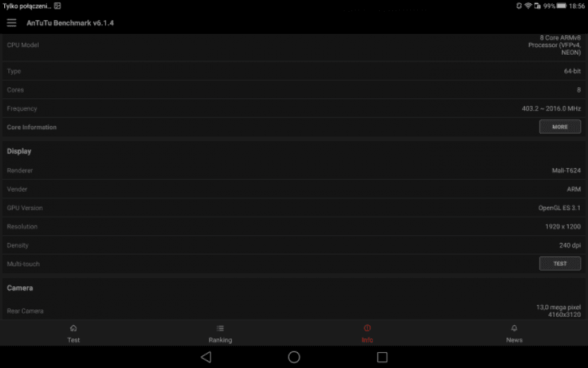This screenshot has height=368, width=588.
Task: Tap the Android back triangle button
Action: pyautogui.click(x=206, y=357)
